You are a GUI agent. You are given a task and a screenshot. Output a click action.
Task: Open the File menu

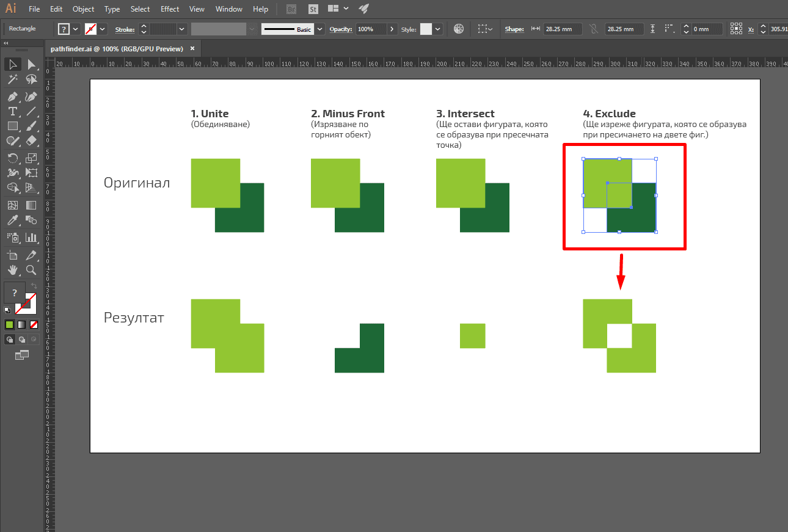pyautogui.click(x=34, y=9)
